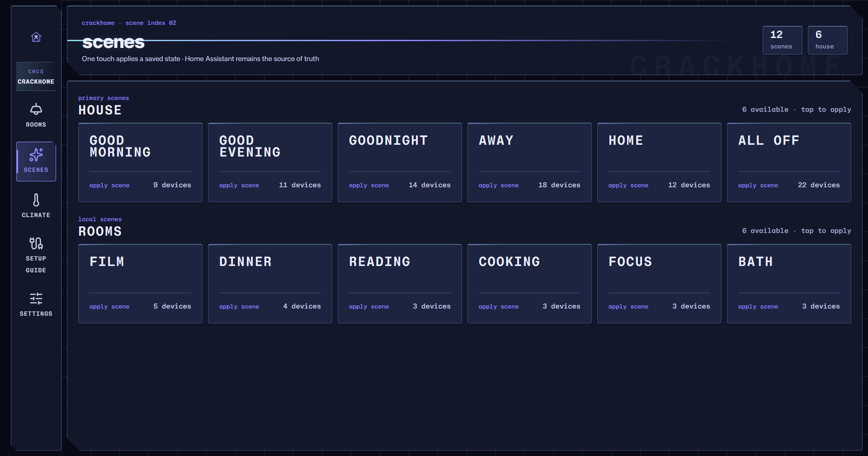Image resolution: width=868 pixels, height=456 pixels.
Task: Apply the Dinner room scene
Action: point(270,284)
